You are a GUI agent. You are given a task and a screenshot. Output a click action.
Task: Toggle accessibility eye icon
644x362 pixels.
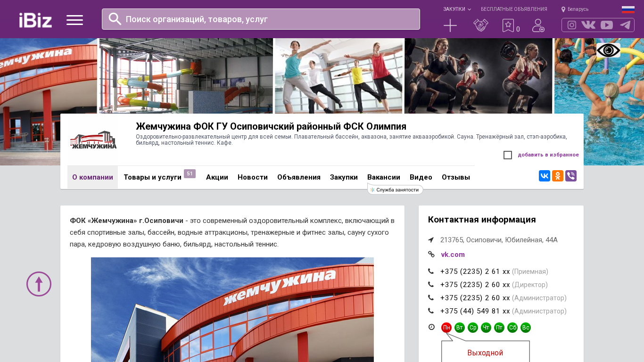click(608, 50)
